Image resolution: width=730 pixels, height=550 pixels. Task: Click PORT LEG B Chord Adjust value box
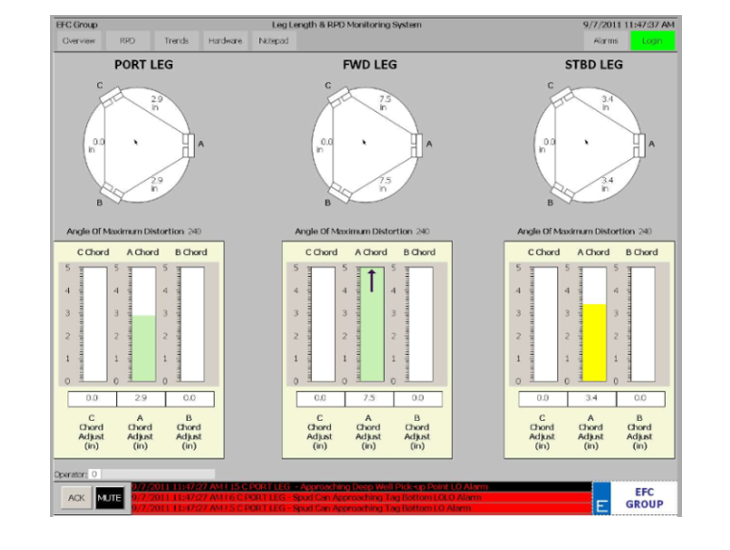click(190, 399)
